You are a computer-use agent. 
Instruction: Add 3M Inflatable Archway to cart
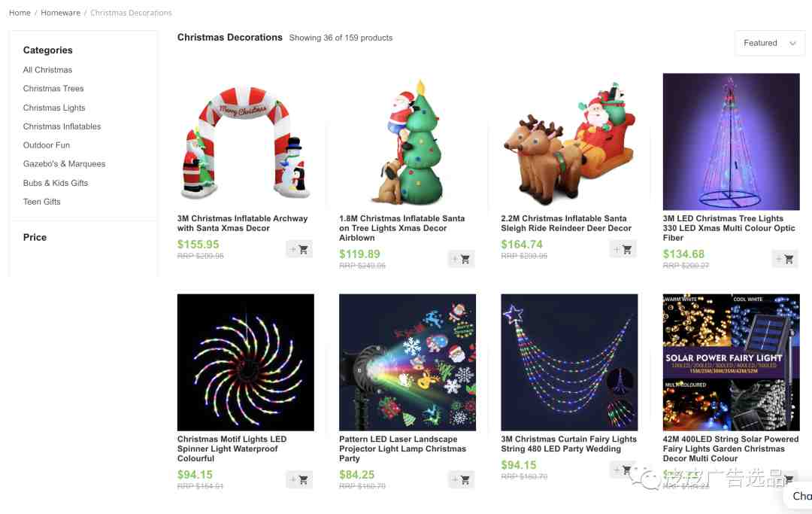point(299,249)
